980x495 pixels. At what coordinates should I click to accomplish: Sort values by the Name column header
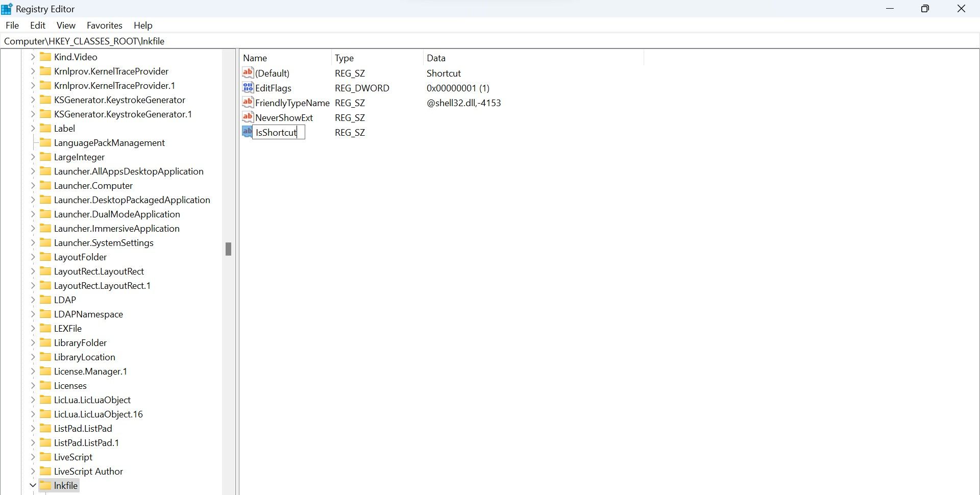[286, 58]
